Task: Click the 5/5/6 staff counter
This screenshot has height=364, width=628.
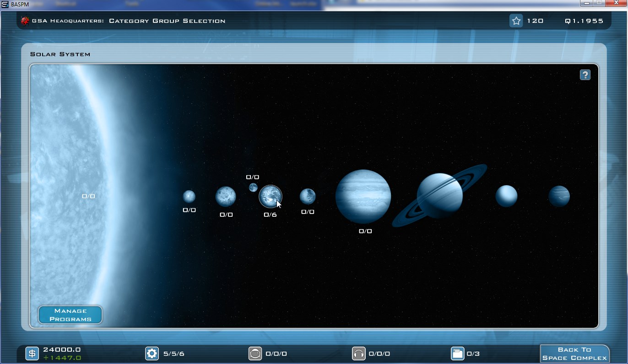Action: coord(174,354)
